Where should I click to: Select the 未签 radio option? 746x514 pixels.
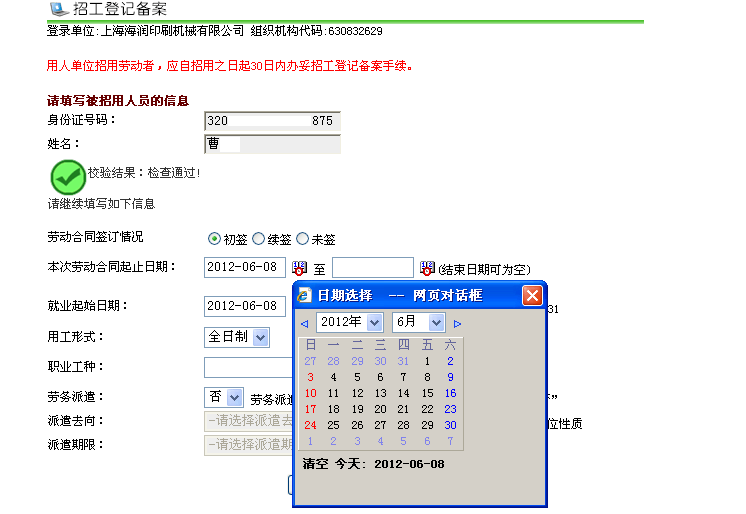tap(303, 239)
